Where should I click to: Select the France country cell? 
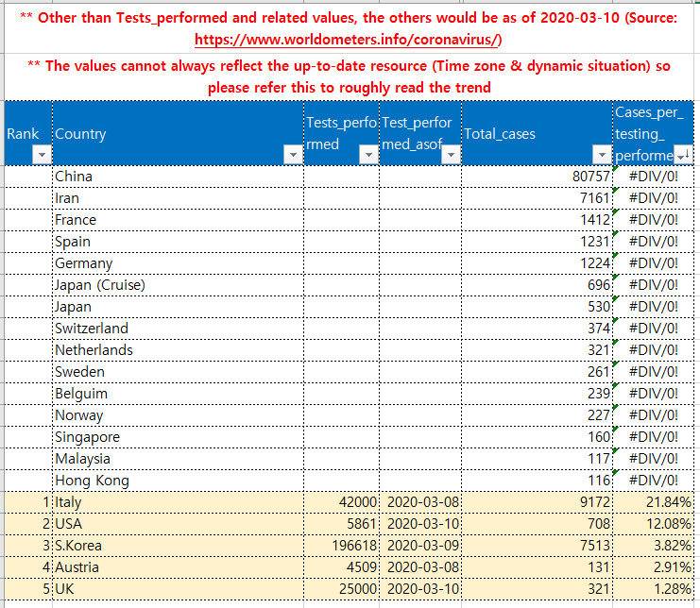click(x=179, y=220)
